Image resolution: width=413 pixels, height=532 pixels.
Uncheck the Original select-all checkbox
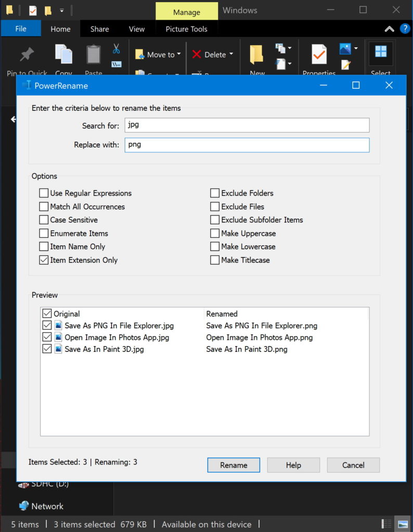pyautogui.click(x=47, y=313)
